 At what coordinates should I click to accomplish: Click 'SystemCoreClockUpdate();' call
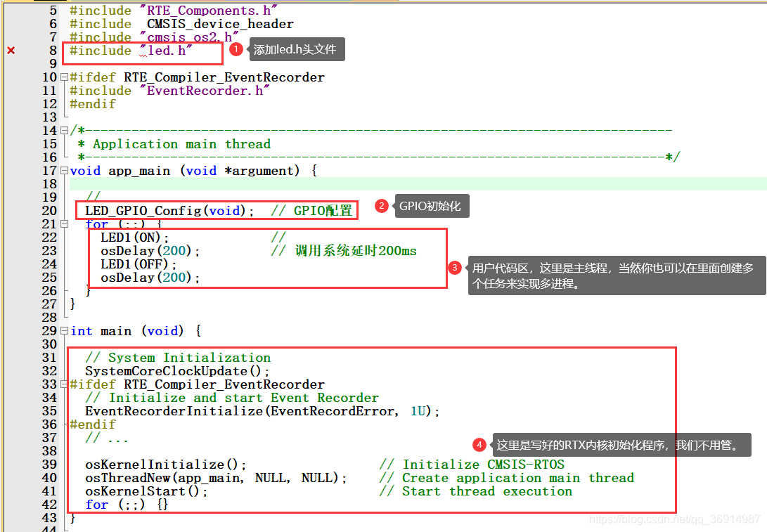click(177, 371)
